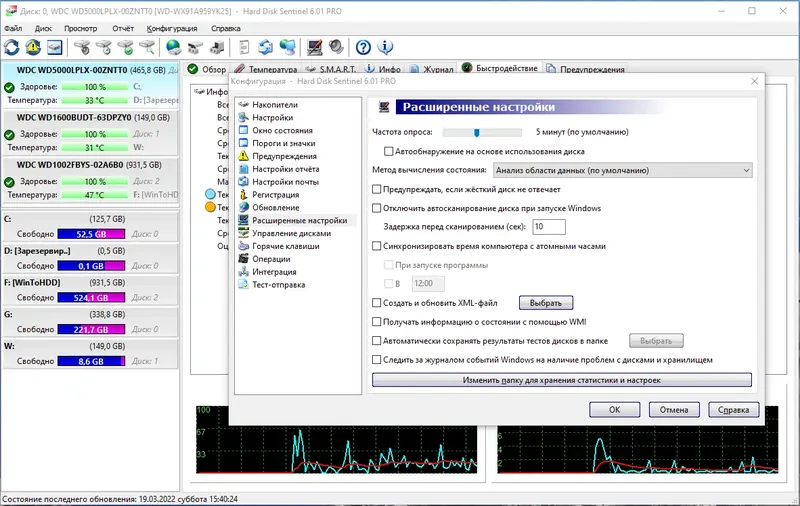The image size is (800, 506).
Task: Check Предупреждать, если жёсткий диск не отвечает
Action: click(377, 189)
